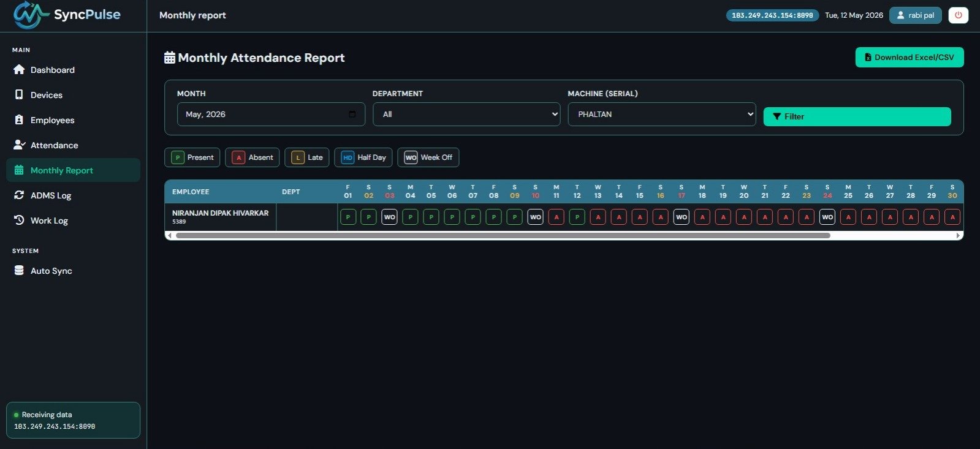Click the orange L badge in the legend
Viewport: 980px width, 449px height.
[x=298, y=157]
